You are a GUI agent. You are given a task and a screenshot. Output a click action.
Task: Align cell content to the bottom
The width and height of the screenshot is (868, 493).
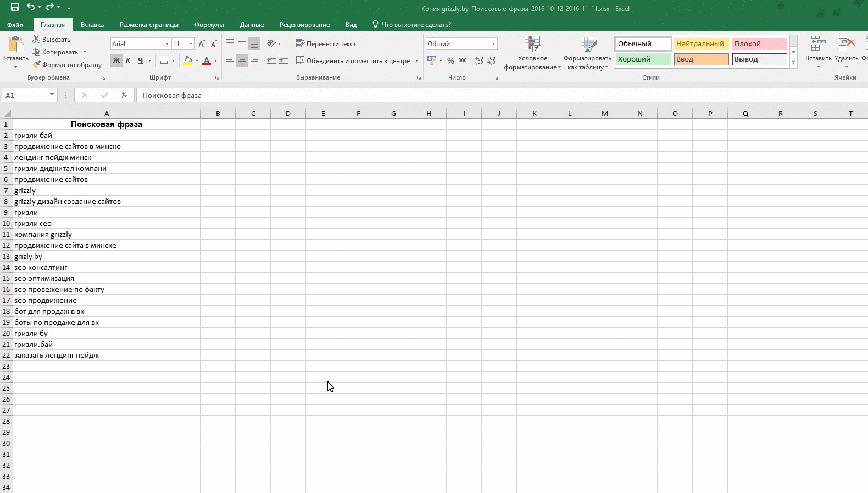(x=254, y=43)
